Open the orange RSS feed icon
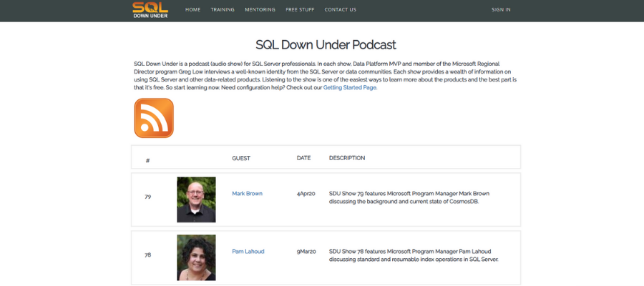 tap(154, 118)
